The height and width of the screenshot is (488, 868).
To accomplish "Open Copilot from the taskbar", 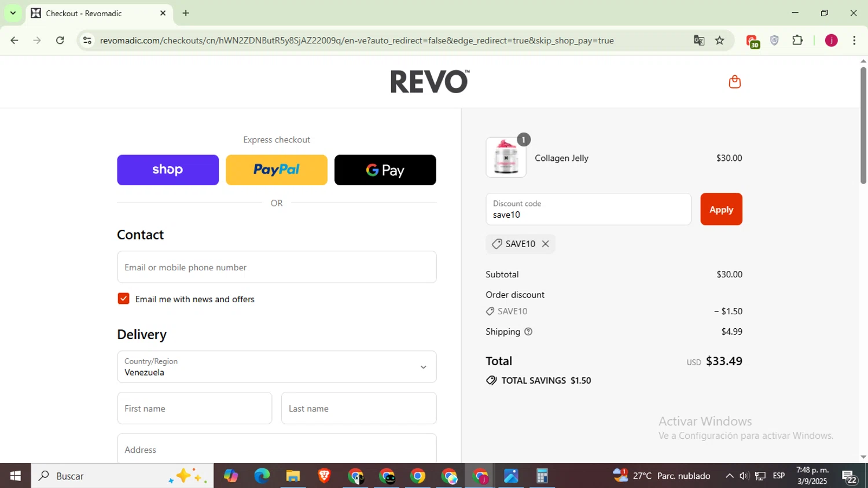I will (231, 476).
